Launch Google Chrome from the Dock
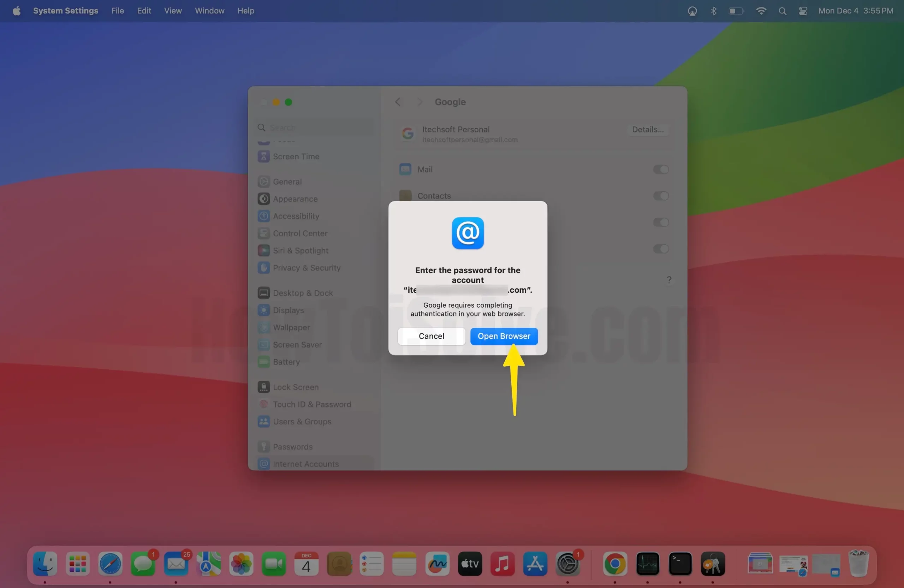 pyautogui.click(x=615, y=564)
